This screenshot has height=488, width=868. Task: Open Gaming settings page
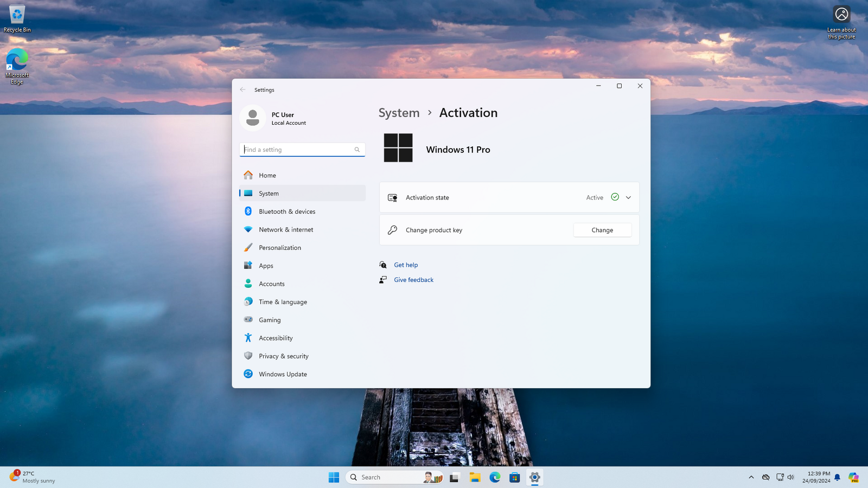coord(302,320)
